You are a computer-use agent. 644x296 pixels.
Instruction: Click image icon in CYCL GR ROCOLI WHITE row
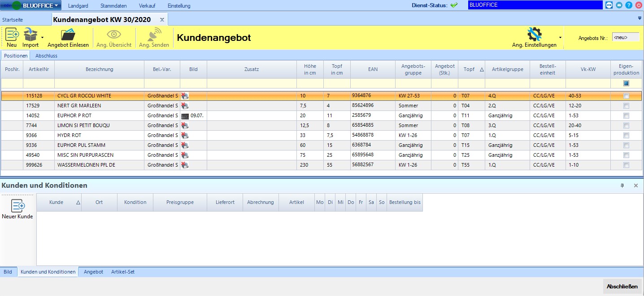pyautogui.click(x=185, y=96)
